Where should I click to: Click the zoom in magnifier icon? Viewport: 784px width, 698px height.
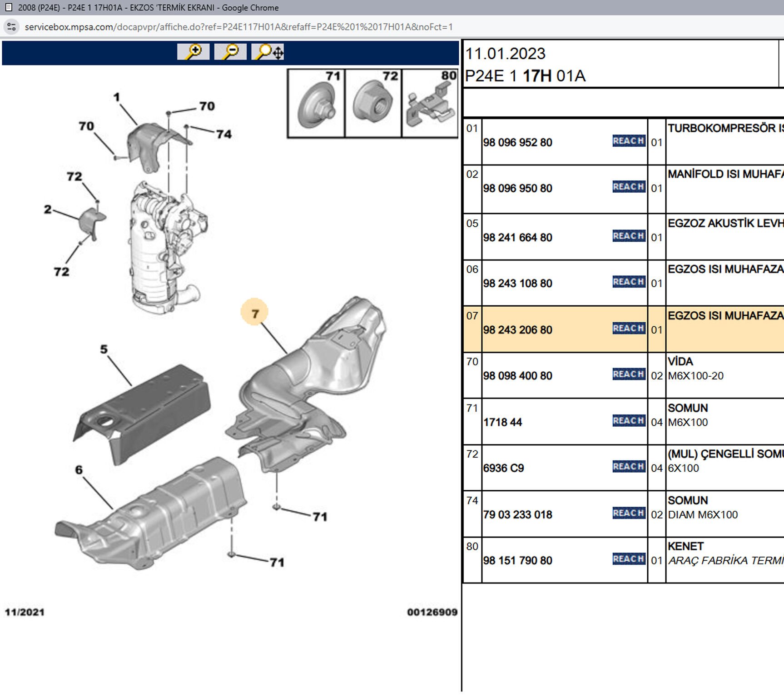point(193,52)
